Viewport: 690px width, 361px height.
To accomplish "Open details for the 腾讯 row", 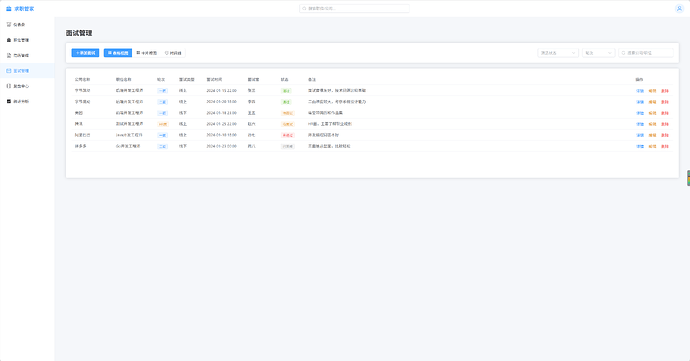I will click(x=640, y=124).
